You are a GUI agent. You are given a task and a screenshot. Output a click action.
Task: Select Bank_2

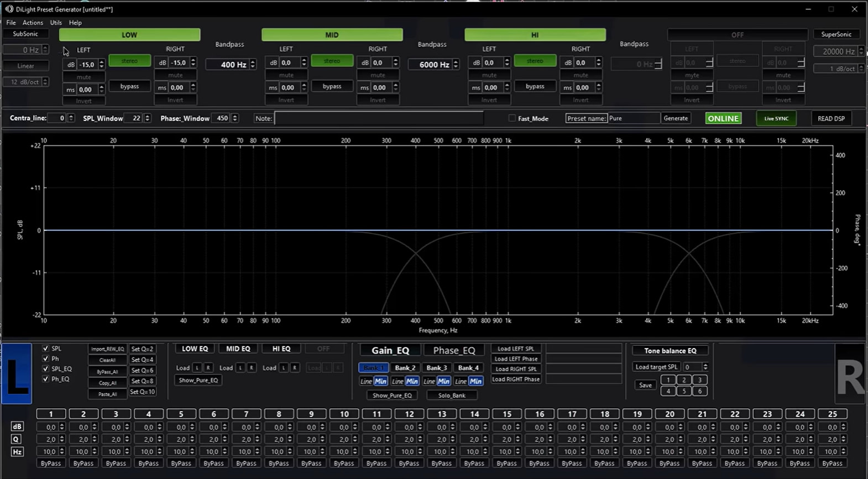(x=405, y=368)
